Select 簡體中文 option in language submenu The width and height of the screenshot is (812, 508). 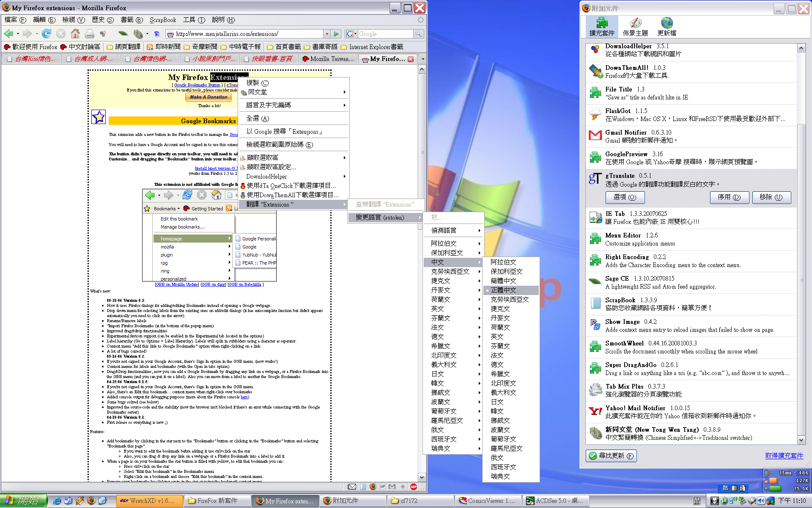click(x=503, y=281)
